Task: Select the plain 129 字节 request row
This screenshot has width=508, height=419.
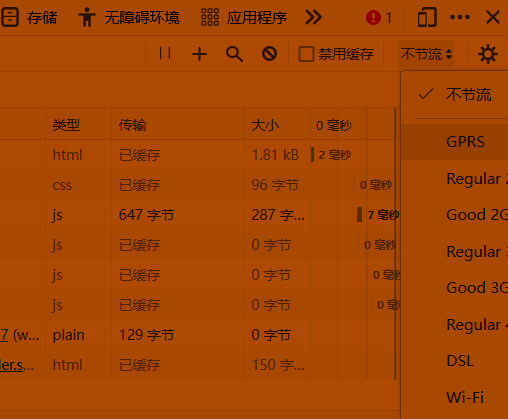Action: pos(198,335)
